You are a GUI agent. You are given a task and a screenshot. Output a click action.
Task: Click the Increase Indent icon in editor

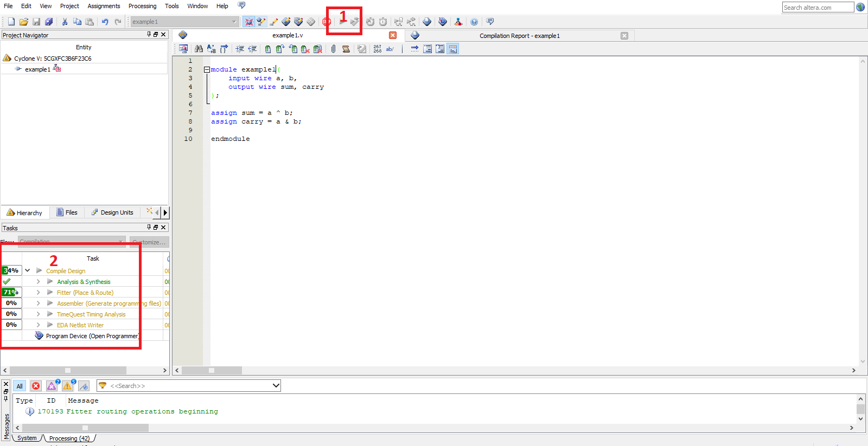pos(240,49)
